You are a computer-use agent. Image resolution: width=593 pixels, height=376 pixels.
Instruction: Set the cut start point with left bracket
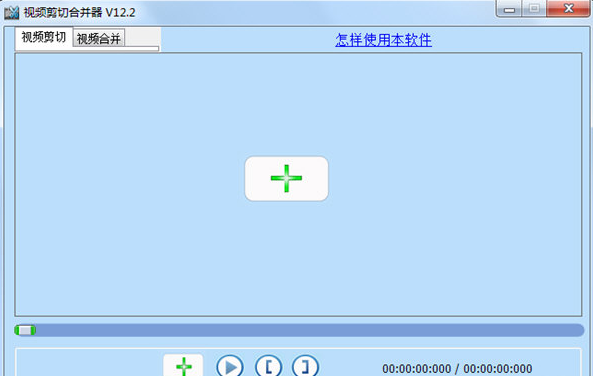point(269,366)
